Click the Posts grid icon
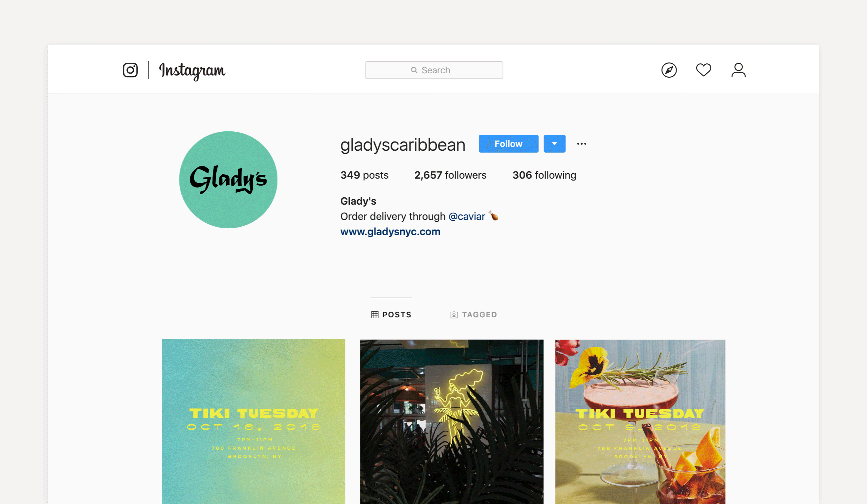867x504 pixels. (x=375, y=315)
